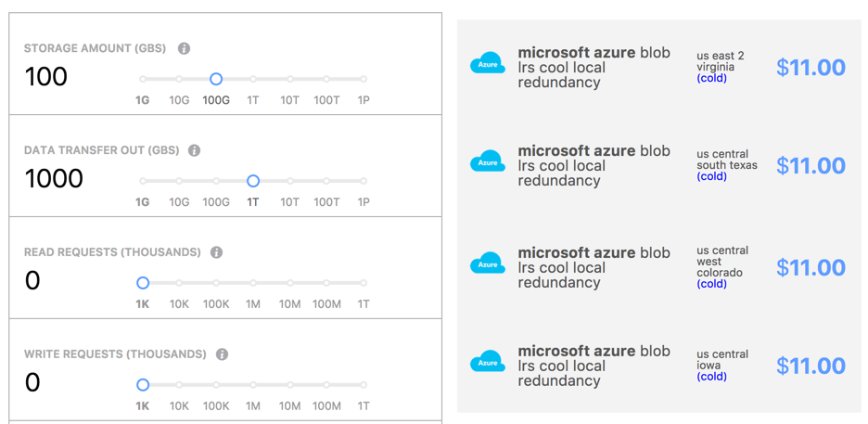Click Azure cloud logo in Iowa result
This screenshot has height=424, width=868.
[488, 362]
